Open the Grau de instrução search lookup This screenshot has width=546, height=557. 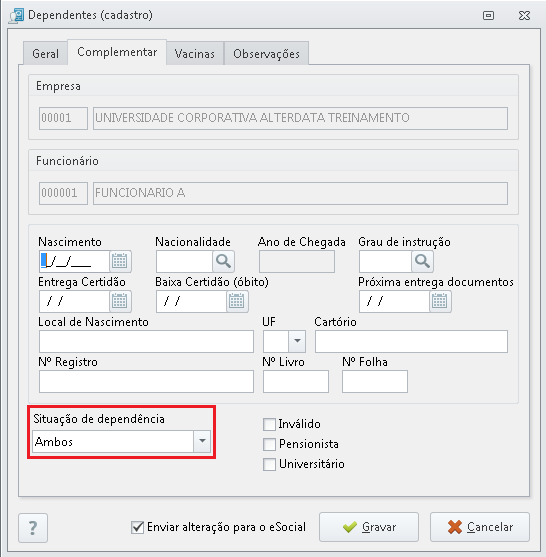[x=422, y=261]
